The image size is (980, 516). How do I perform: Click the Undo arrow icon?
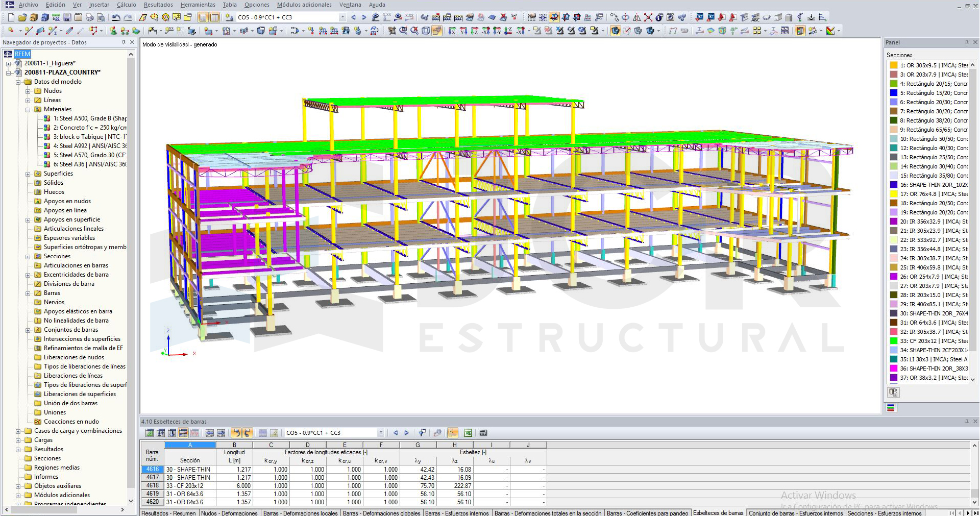point(116,17)
